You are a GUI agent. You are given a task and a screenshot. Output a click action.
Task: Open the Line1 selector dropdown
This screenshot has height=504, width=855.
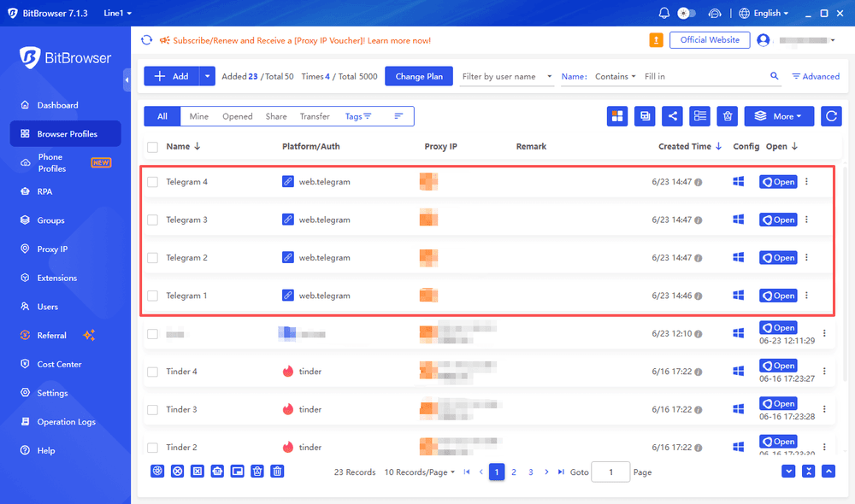117,13
